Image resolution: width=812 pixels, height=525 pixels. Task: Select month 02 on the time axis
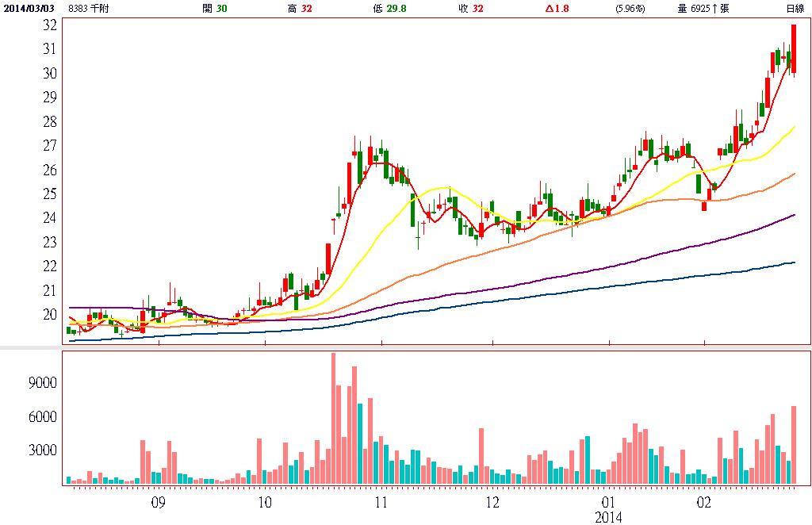pos(704,503)
